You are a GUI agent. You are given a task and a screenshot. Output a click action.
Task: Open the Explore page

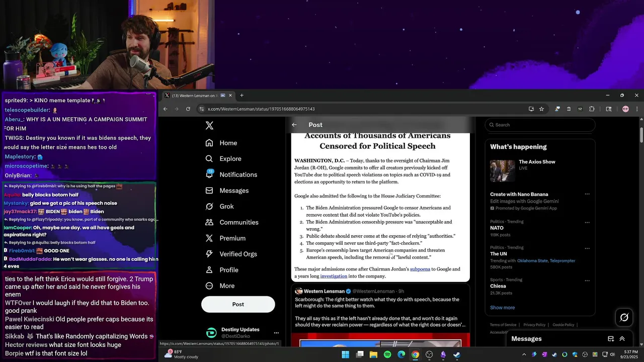223,158
